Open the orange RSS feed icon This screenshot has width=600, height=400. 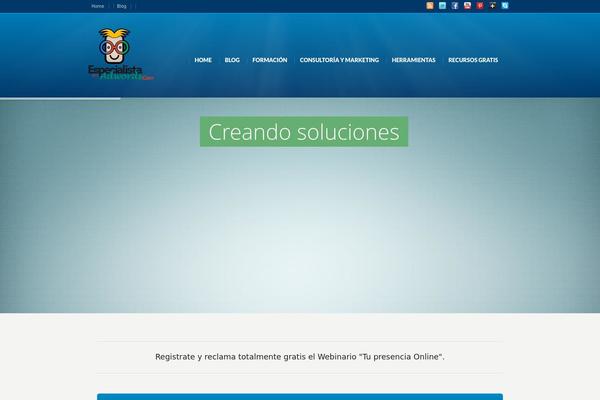tap(430, 6)
